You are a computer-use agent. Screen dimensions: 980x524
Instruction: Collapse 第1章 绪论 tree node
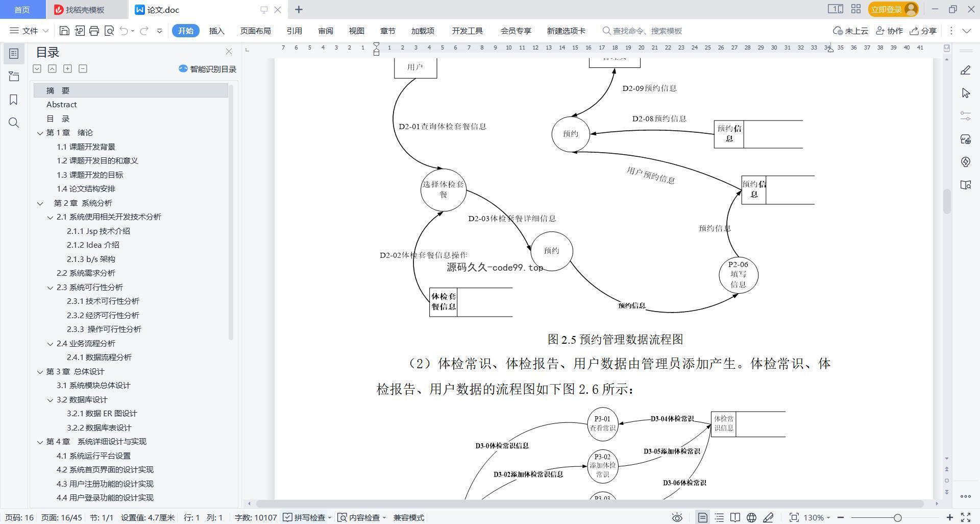(x=40, y=133)
